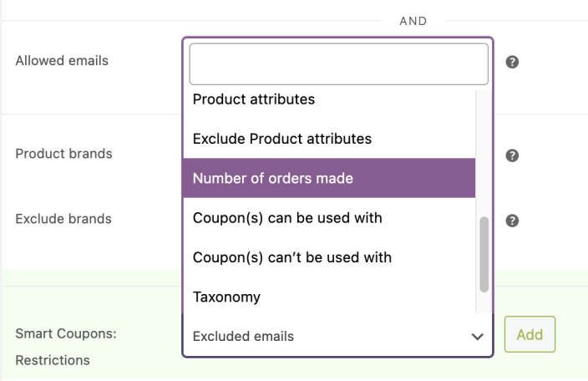Viewport: 588px width, 381px height.
Task: Click the AND separator text
Action: pos(413,21)
